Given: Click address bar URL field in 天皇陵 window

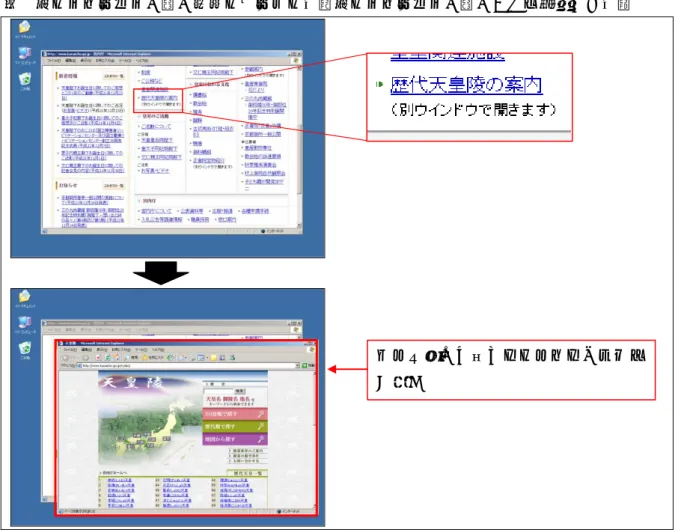Looking at the screenshot, I should [187, 366].
